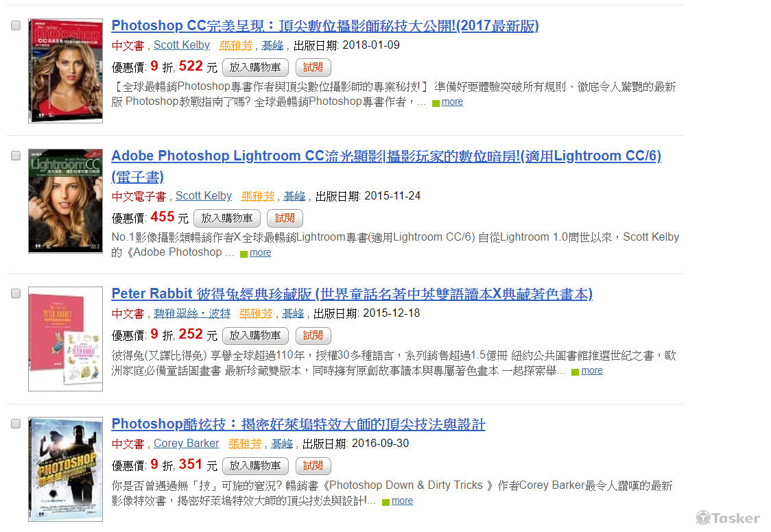Click more under the Lightroom ebook description
The image size is (771, 532).
[x=260, y=252]
